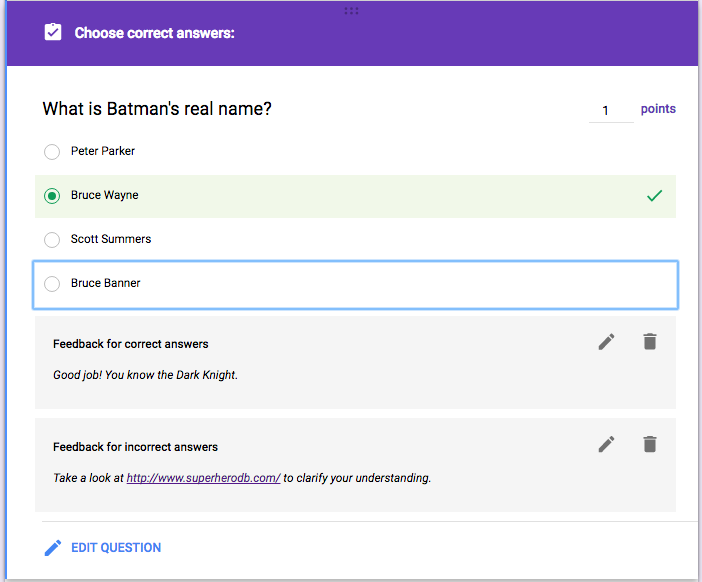
Task: Select the Bruce Wayne radio option
Action: pos(52,196)
